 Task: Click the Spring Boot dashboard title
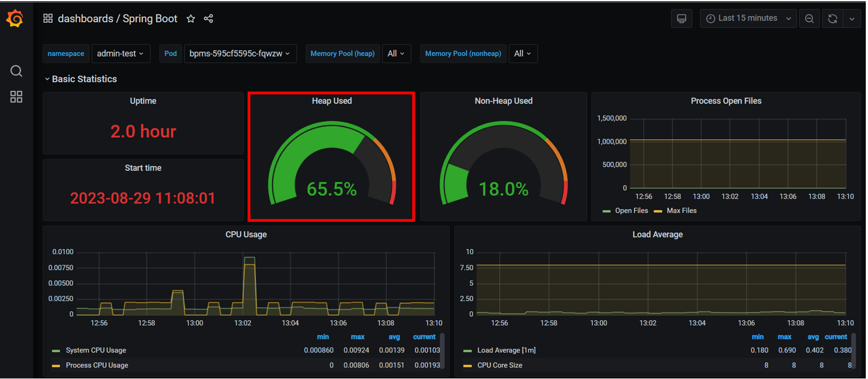(150, 19)
